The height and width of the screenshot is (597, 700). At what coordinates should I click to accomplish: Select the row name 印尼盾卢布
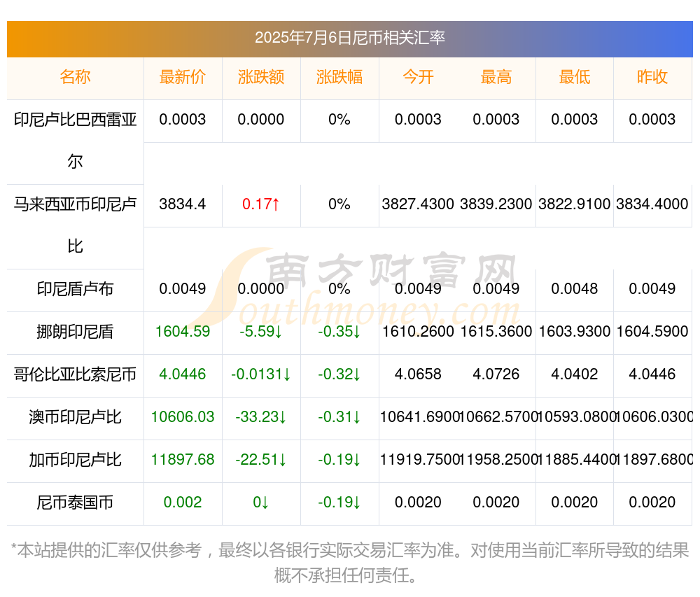pyautogui.click(x=75, y=288)
